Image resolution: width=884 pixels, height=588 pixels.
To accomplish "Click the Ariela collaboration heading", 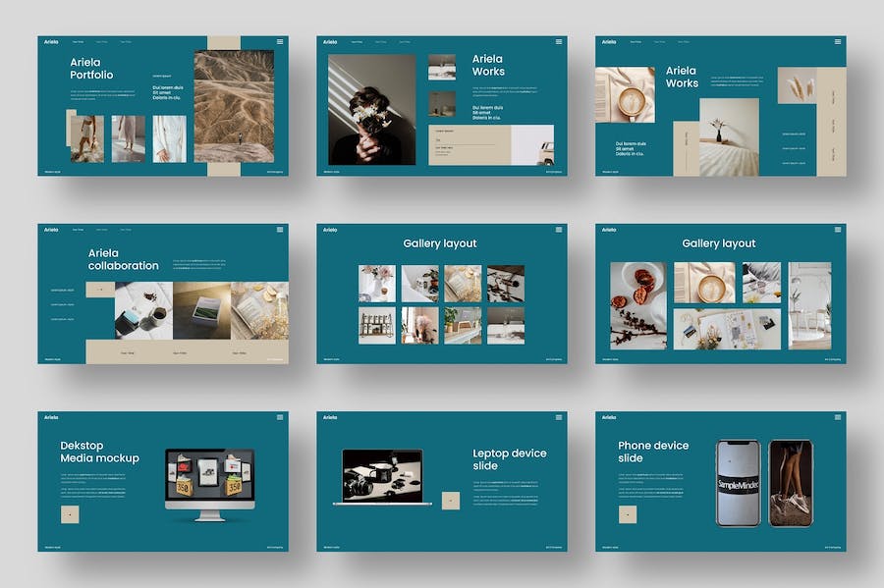I will point(123,259).
